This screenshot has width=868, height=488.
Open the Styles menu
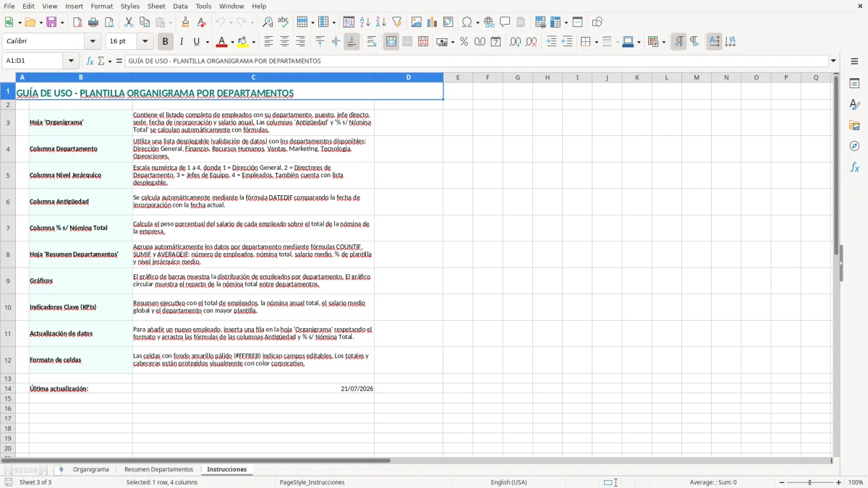[130, 6]
